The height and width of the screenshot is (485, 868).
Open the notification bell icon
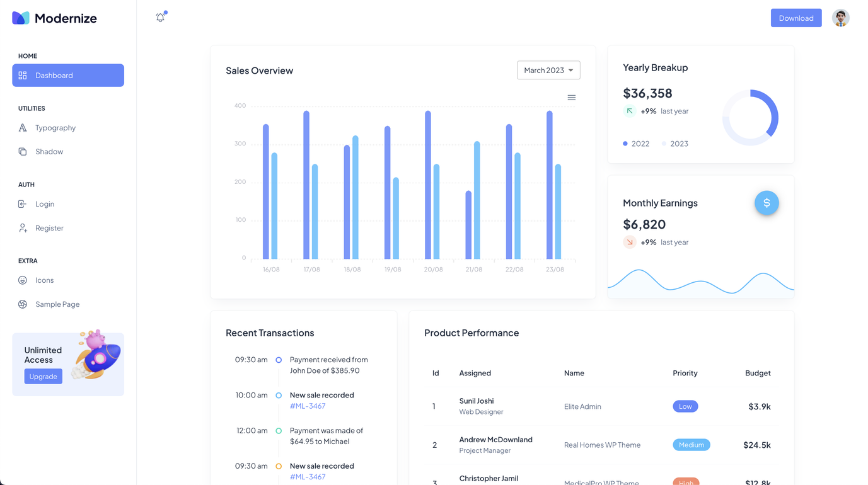click(160, 17)
